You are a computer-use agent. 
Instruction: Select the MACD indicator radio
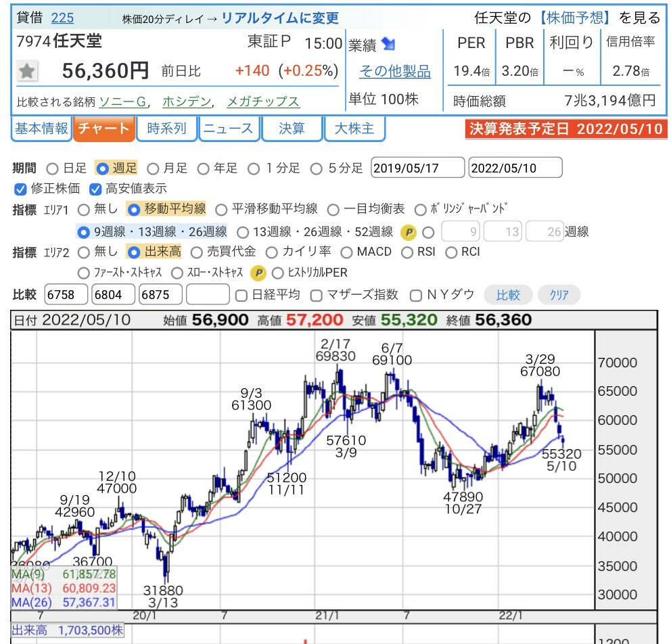pyautogui.click(x=346, y=252)
